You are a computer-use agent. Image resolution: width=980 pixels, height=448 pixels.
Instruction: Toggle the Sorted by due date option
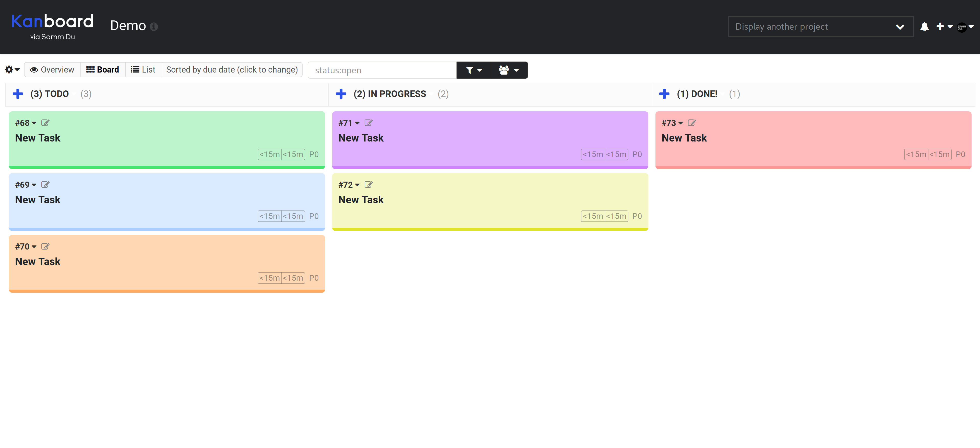click(x=232, y=70)
